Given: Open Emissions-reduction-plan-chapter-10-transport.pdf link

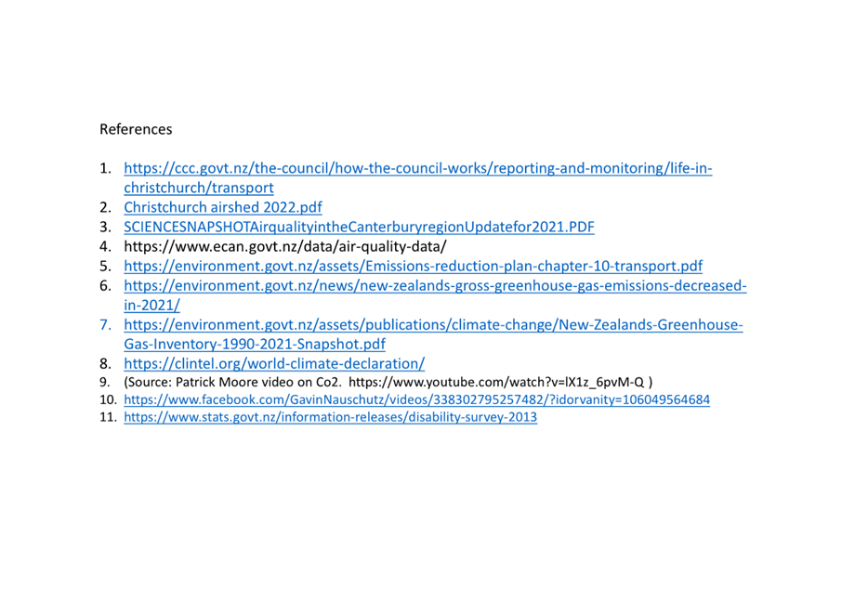Looking at the screenshot, I should coord(413,266).
